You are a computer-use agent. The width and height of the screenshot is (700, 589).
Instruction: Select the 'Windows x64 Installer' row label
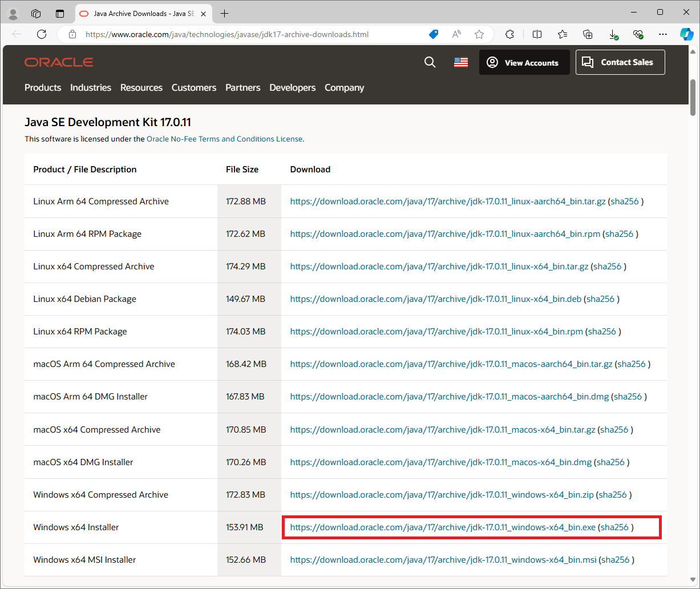click(76, 527)
